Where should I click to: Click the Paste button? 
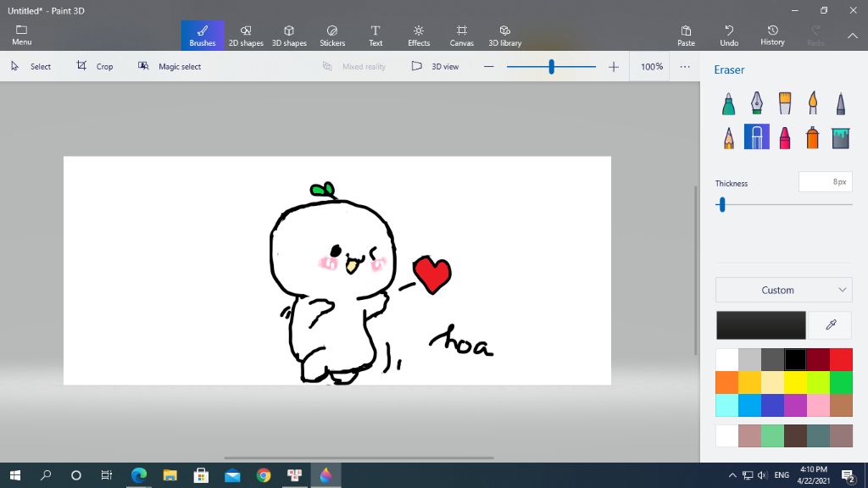tap(686, 36)
